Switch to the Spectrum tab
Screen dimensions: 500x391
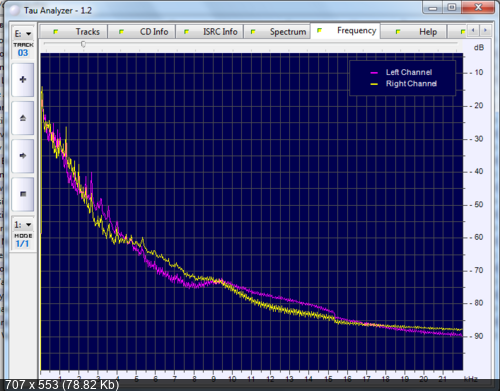[x=277, y=32]
